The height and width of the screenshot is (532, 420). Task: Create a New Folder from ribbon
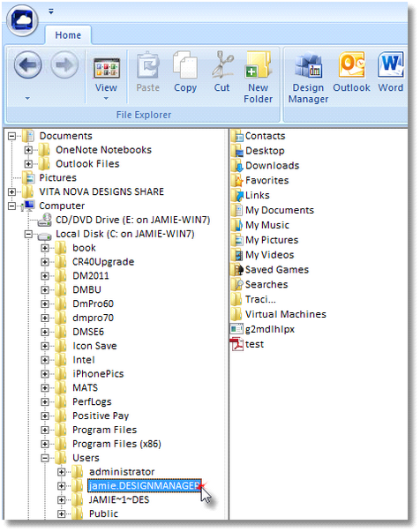tap(259, 77)
